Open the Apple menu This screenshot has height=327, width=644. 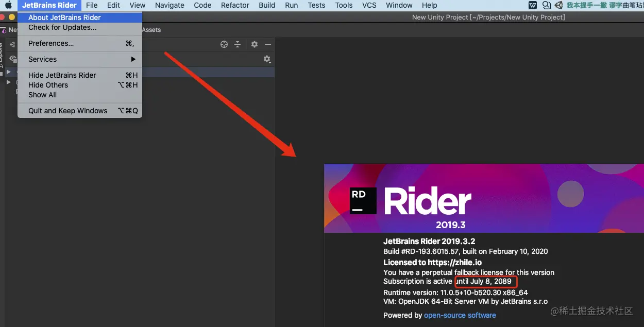(x=8, y=5)
